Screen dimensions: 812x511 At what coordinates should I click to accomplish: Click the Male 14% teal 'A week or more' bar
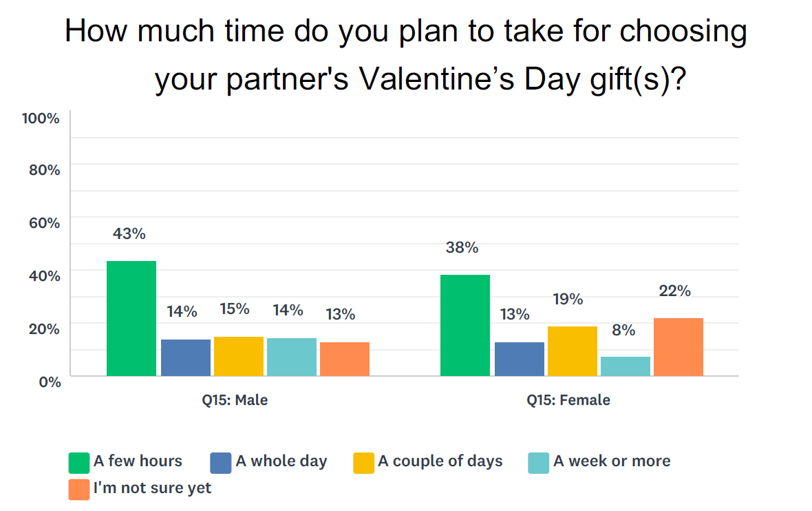point(292,357)
